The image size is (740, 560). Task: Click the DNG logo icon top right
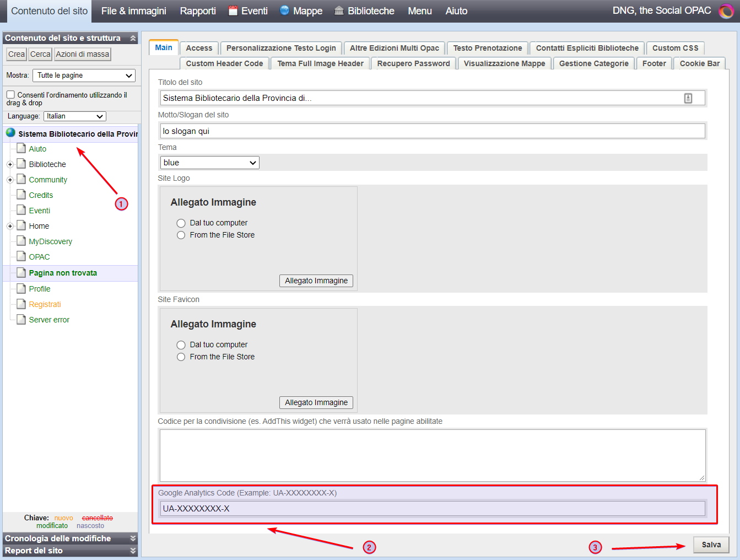(x=726, y=11)
